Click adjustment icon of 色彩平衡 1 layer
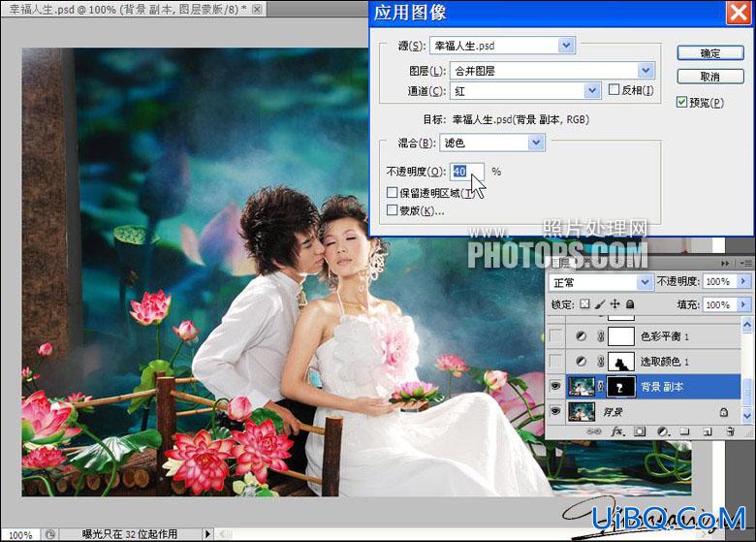 click(581, 336)
